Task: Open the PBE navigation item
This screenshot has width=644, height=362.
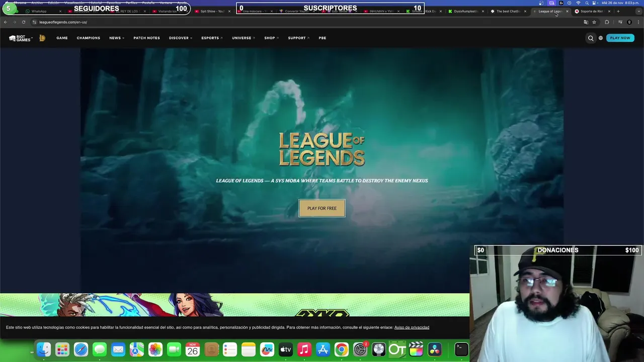Action: pyautogui.click(x=323, y=38)
